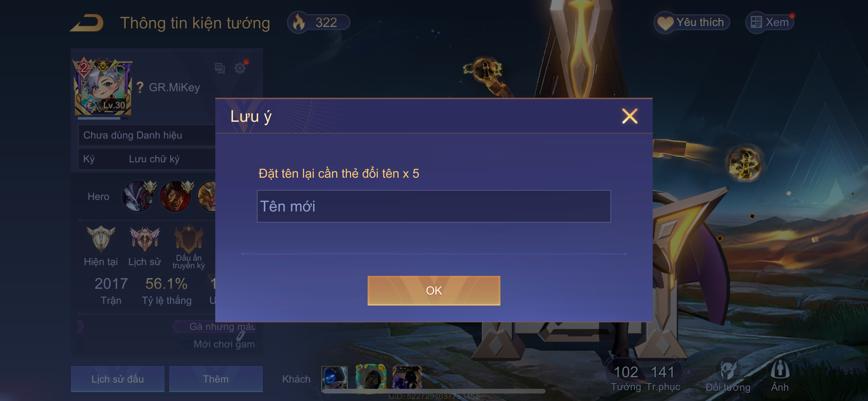Click the Lịch sử rank emblem
This screenshot has height=401, width=868.
(x=145, y=239)
